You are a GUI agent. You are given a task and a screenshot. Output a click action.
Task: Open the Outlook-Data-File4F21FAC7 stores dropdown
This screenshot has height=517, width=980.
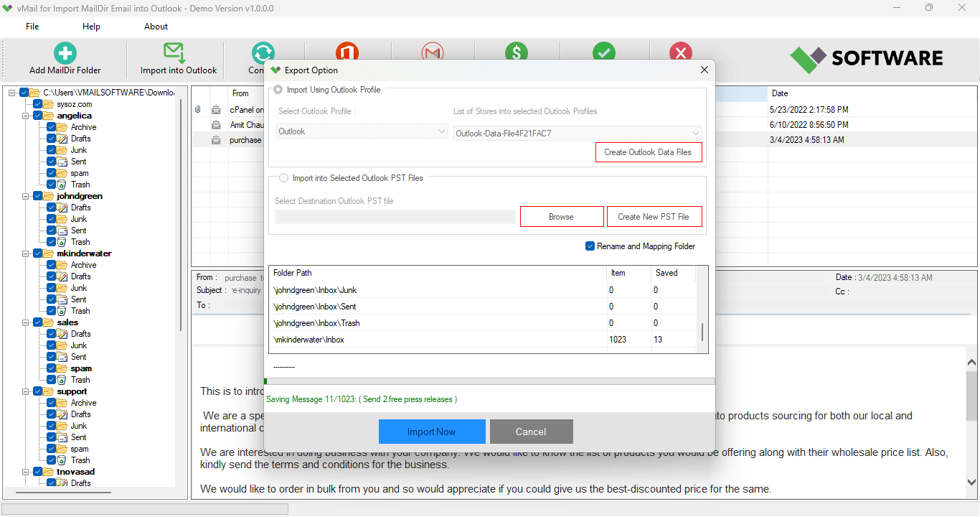click(578, 133)
